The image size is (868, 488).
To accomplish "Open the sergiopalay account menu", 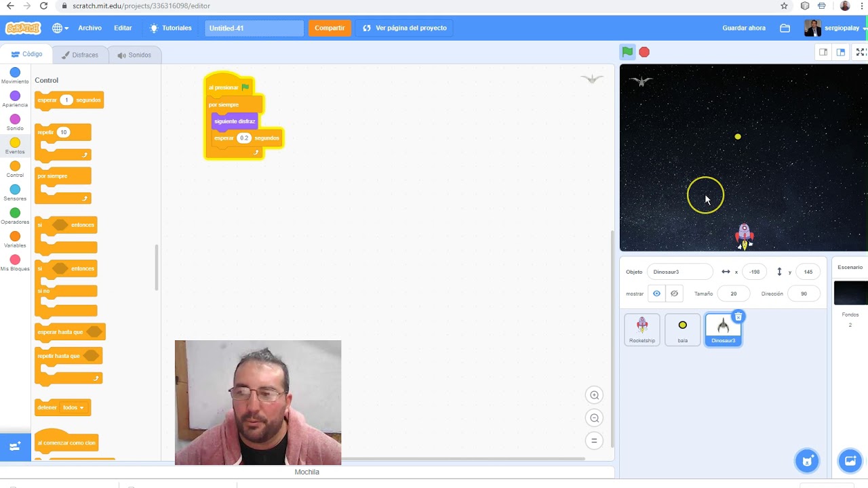I will 835,28.
